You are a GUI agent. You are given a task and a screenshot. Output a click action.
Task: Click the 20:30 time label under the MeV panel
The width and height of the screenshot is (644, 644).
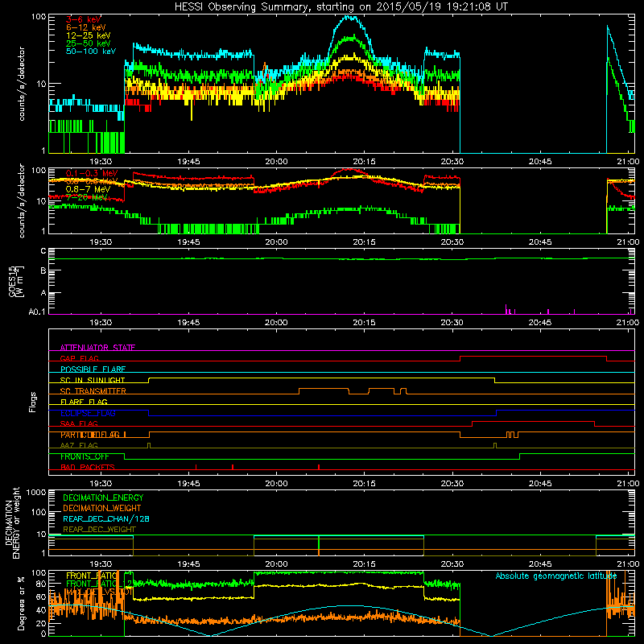[x=452, y=242]
